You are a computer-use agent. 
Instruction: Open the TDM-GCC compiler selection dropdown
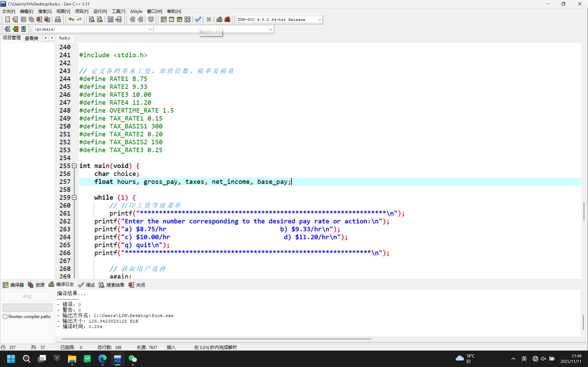coord(319,19)
